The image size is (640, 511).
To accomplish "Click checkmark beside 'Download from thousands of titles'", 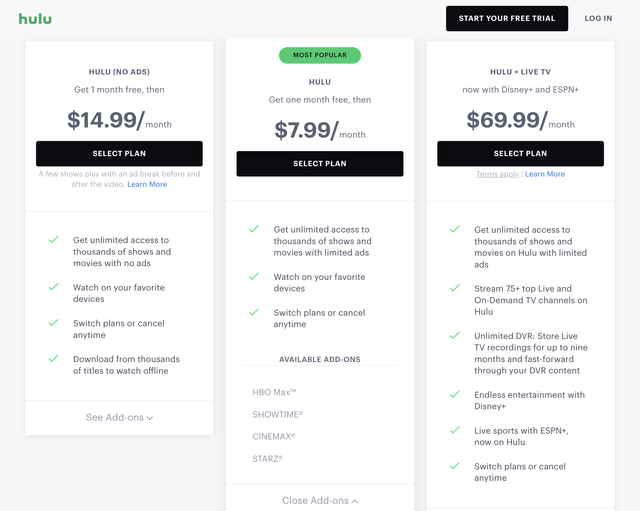I will (x=53, y=359).
